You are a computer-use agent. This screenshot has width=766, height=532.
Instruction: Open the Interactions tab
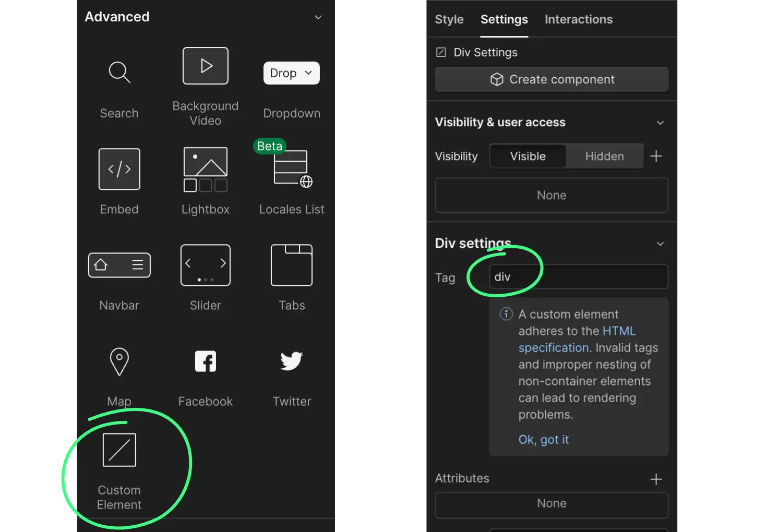point(579,19)
